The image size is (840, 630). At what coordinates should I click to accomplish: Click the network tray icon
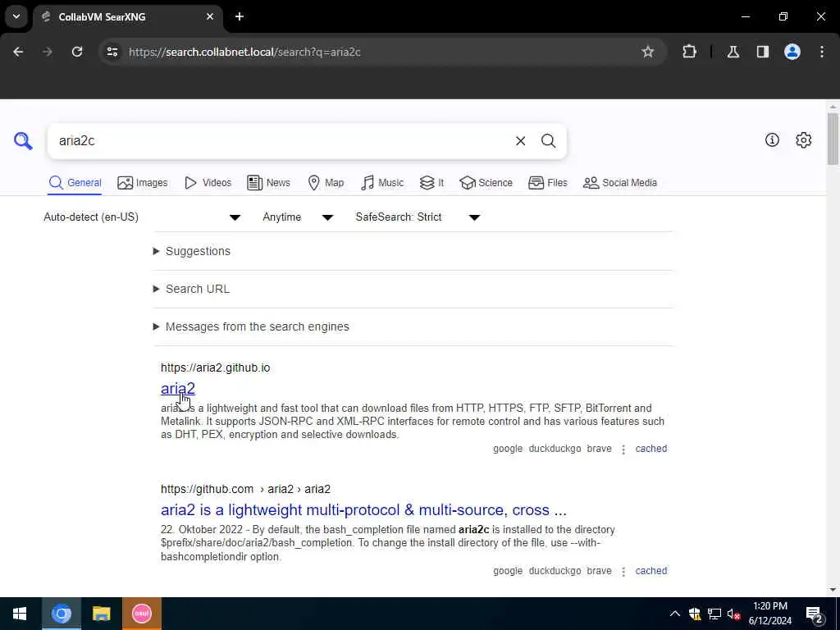pyautogui.click(x=714, y=614)
